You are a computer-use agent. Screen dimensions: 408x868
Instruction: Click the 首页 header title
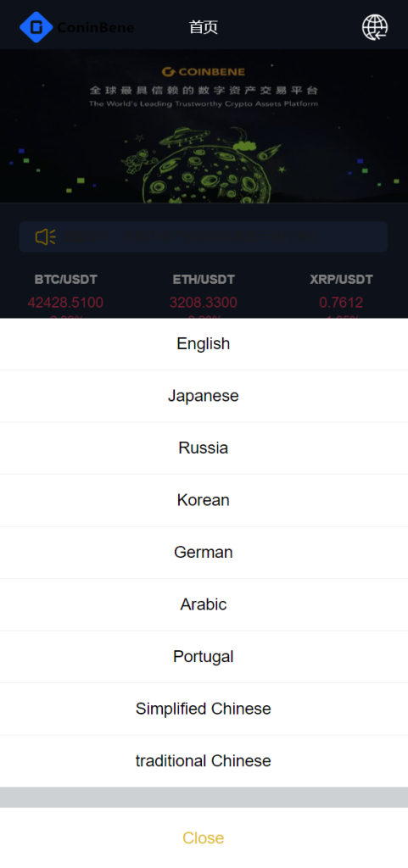(204, 27)
